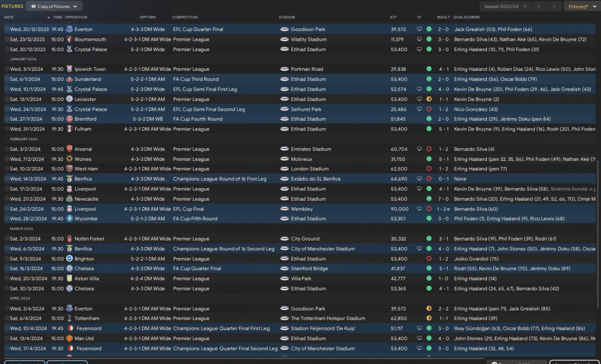Click the 90,000 attendance figure

(400, 209)
